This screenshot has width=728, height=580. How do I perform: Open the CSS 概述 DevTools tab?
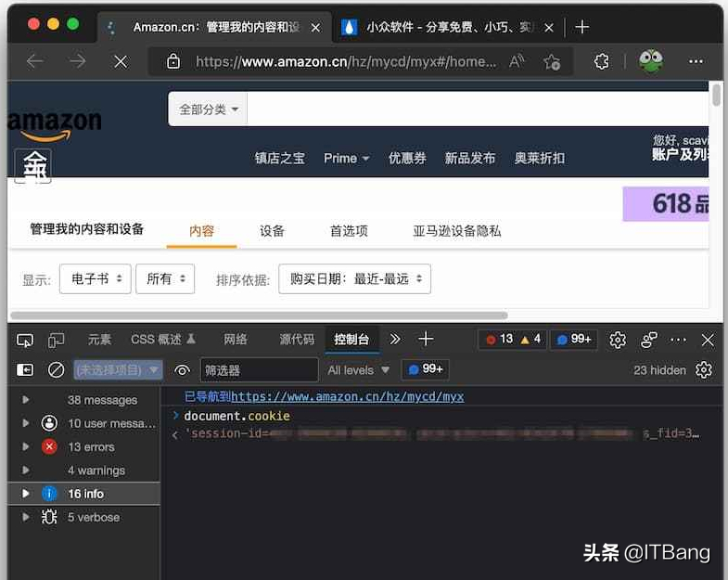point(162,340)
